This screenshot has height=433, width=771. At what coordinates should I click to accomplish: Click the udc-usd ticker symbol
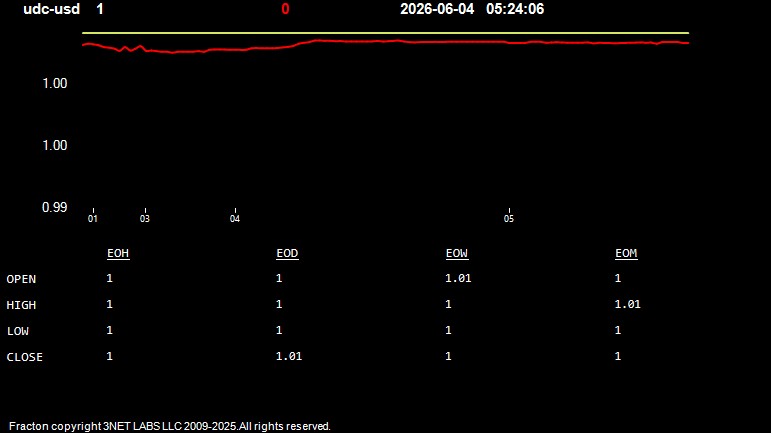pos(52,9)
